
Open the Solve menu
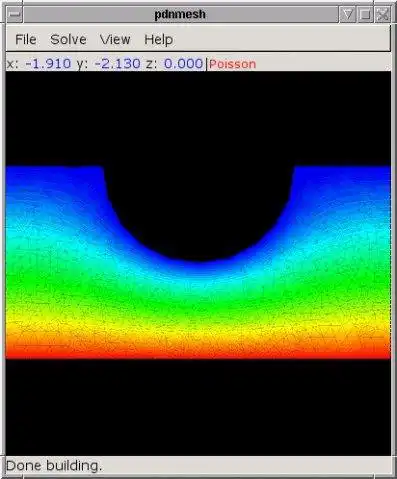click(x=68, y=40)
